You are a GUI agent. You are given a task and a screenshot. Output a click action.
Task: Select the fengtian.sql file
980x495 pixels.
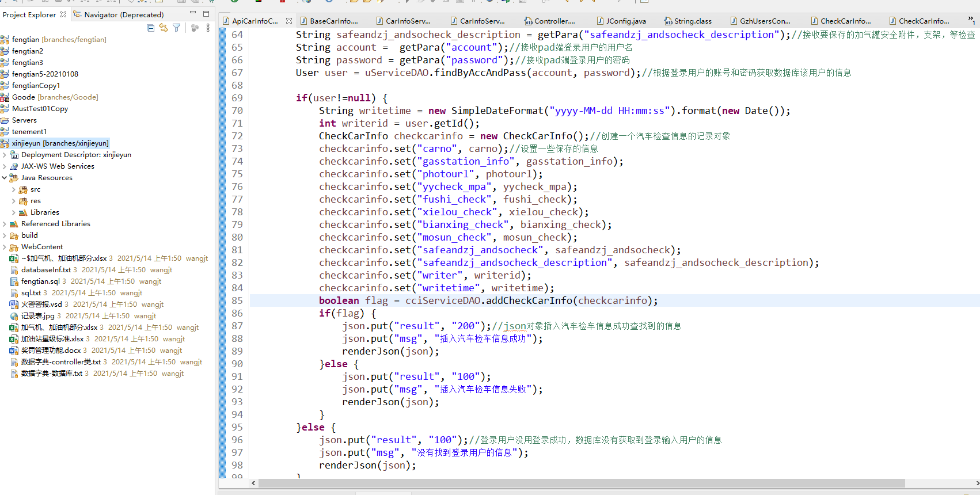[40, 281]
